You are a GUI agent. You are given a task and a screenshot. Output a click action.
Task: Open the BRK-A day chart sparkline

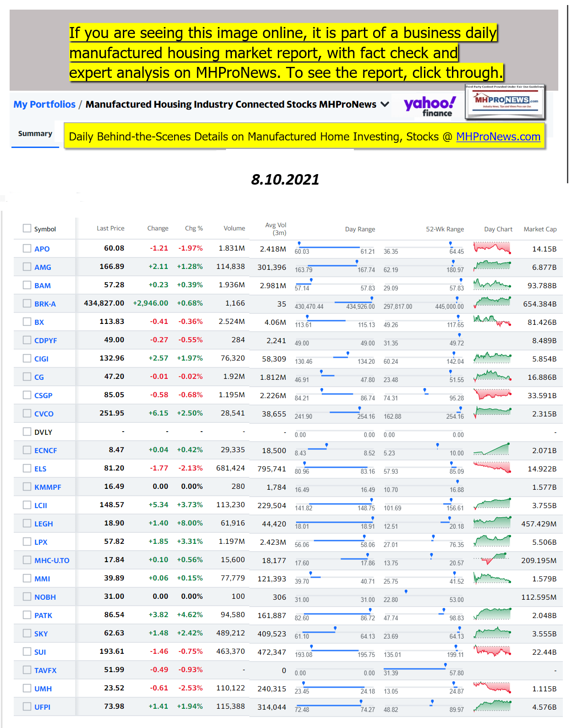pos(492,303)
